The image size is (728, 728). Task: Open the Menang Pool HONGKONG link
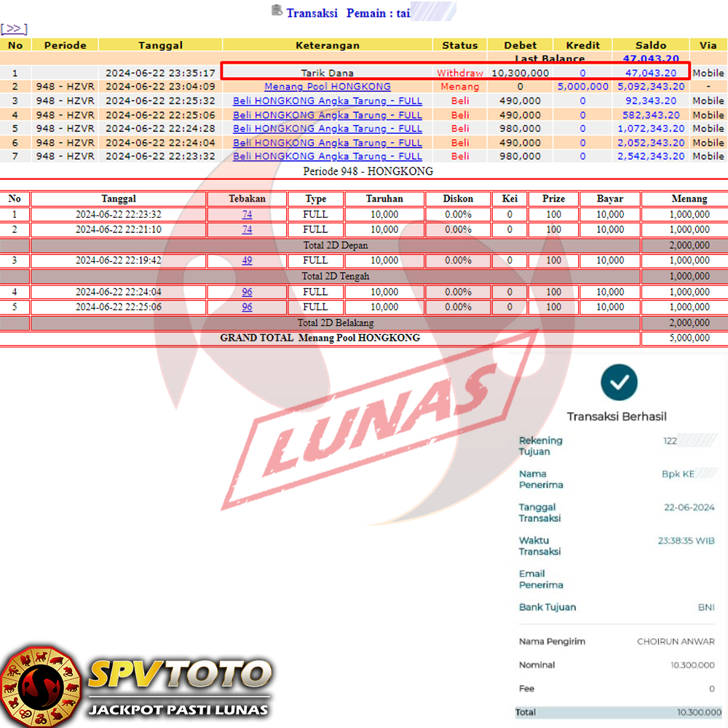(327, 87)
